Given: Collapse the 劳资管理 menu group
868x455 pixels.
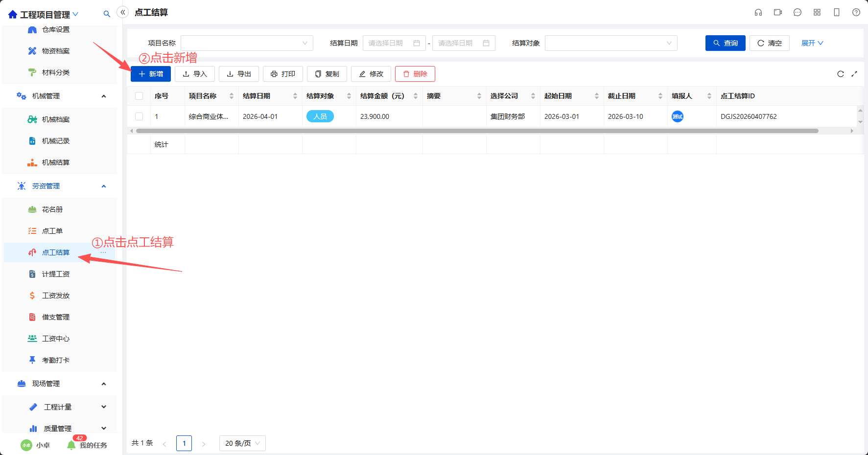Looking at the screenshot, I should [104, 186].
